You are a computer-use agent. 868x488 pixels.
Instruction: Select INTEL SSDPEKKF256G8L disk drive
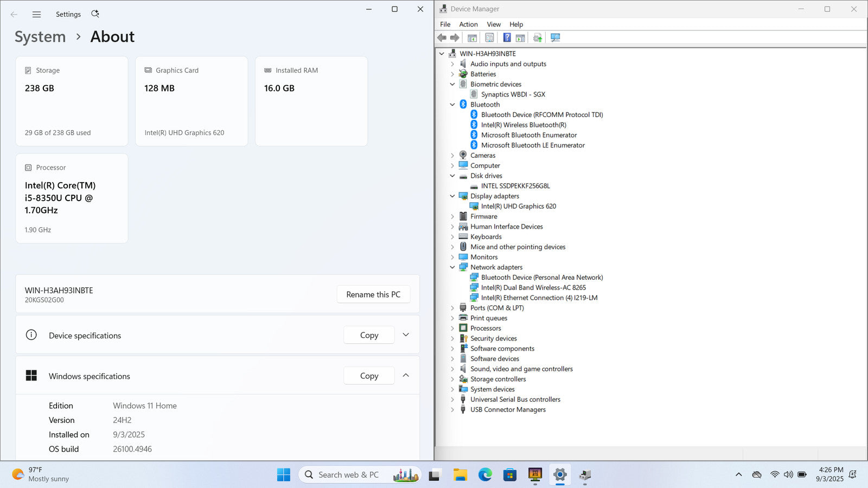(x=515, y=186)
